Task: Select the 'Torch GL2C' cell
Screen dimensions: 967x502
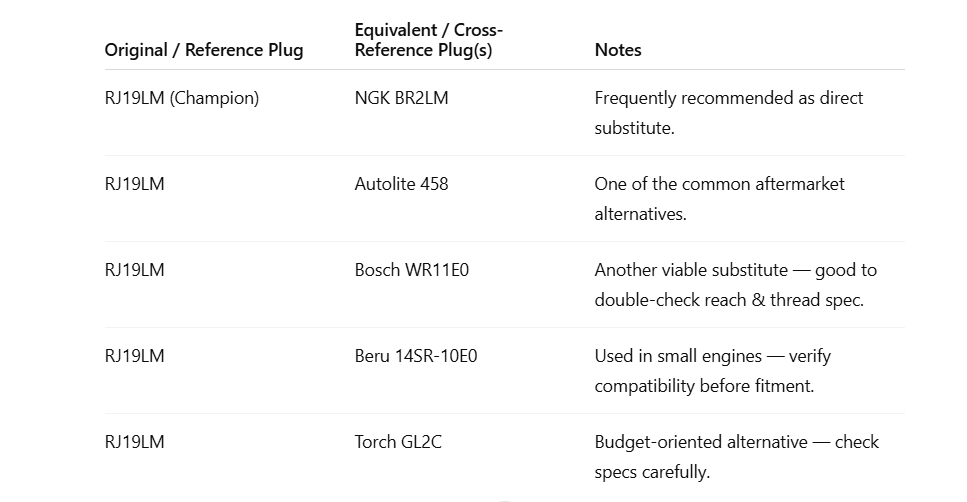Action: [x=397, y=442]
